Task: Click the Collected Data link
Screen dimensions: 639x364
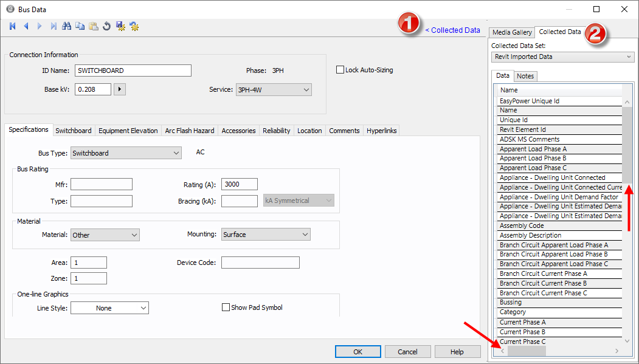Action: pyautogui.click(x=452, y=30)
